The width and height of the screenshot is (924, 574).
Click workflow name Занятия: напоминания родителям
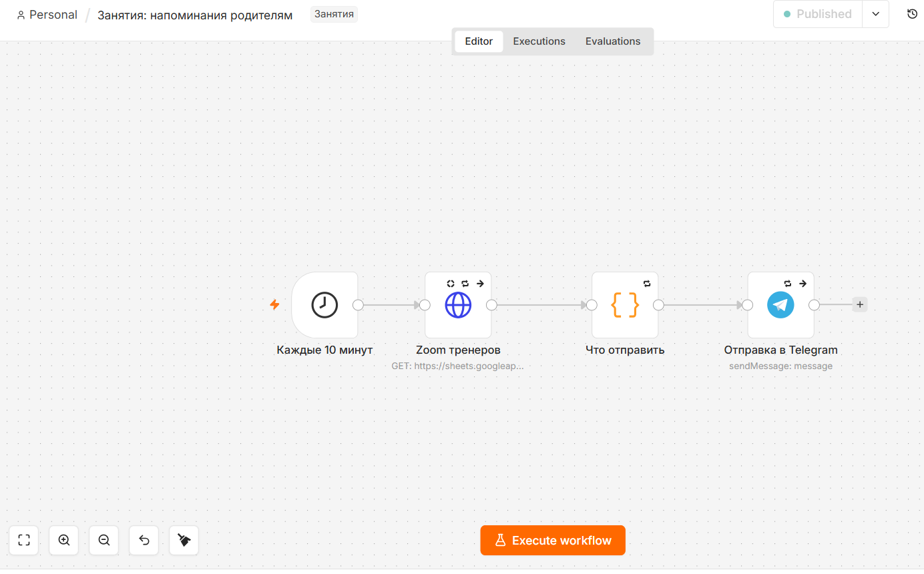[195, 15]
